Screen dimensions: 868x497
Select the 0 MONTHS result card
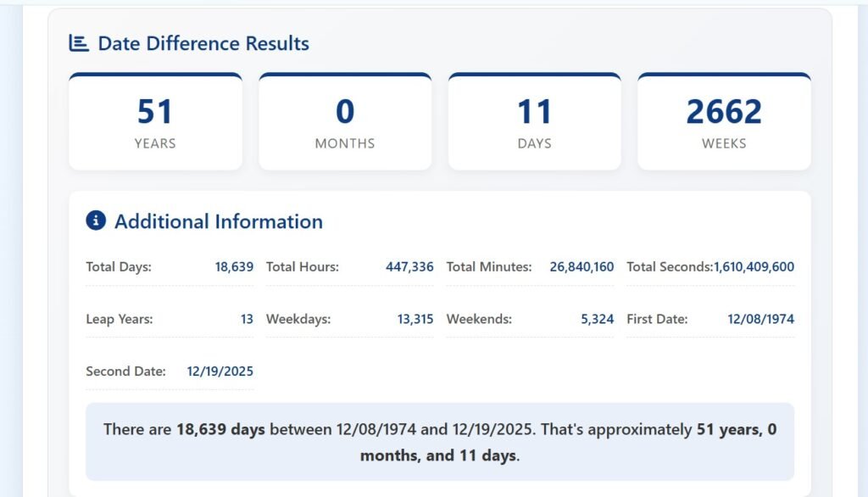click(x=344, y=120)
